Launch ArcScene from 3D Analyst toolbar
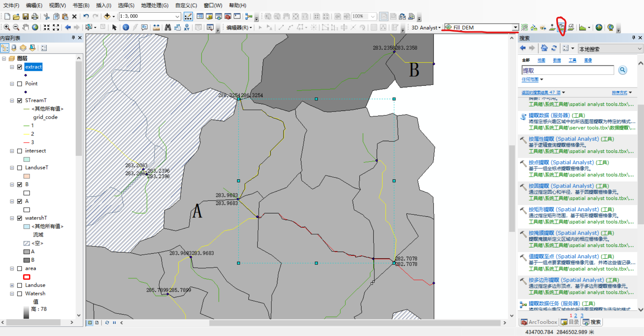Viewport: 644px width, 336px height. (x=599, y=27)
